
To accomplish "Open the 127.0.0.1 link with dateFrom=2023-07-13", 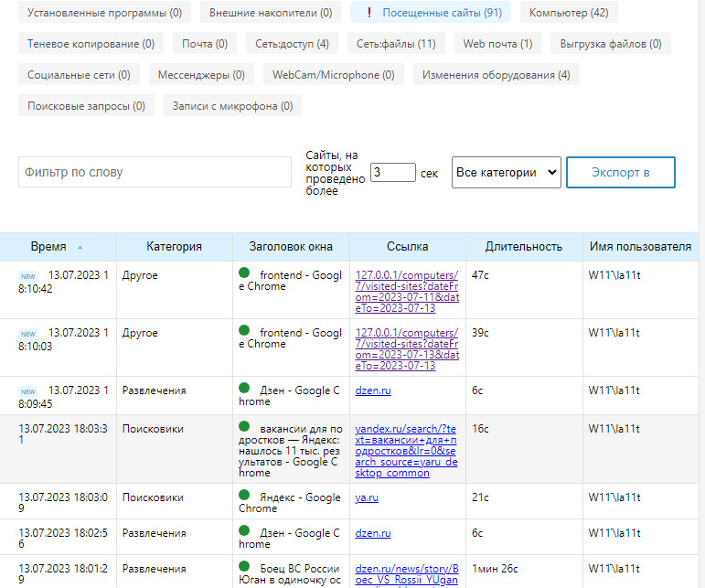I will pos(407,348).
